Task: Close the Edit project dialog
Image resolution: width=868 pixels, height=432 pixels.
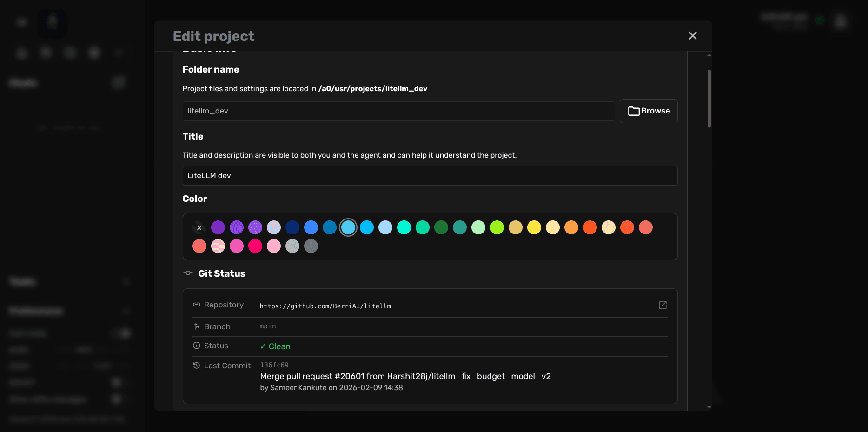Action: point(692,35)
